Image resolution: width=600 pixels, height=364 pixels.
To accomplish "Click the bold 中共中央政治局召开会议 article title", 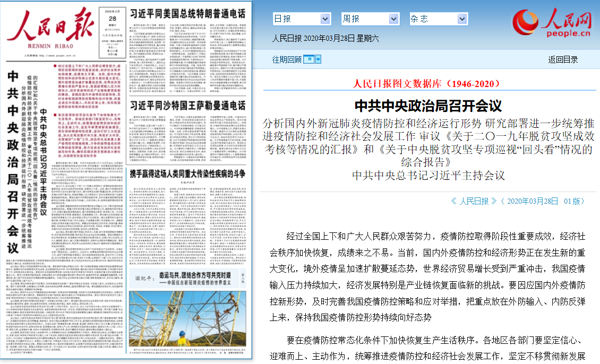I will 428,106.
